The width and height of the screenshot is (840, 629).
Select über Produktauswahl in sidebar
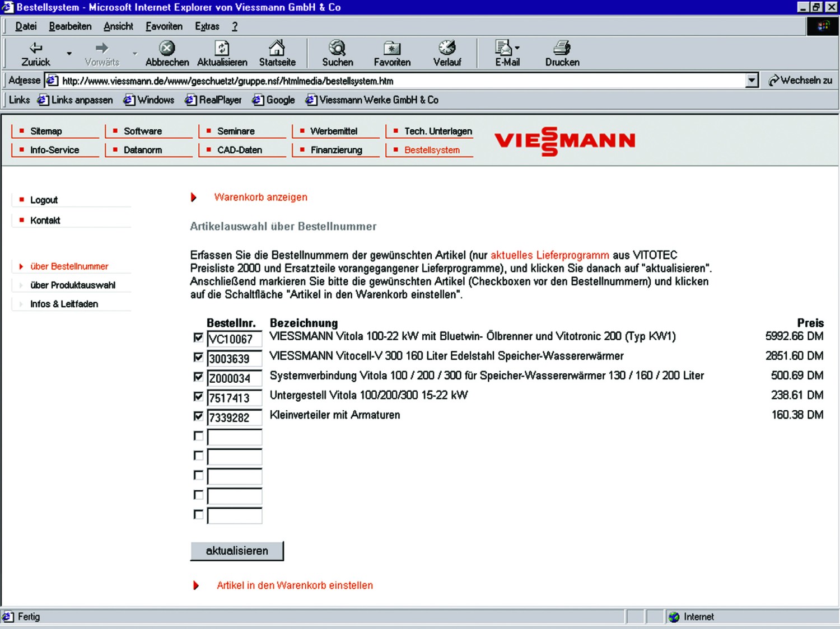coord(73,285)
